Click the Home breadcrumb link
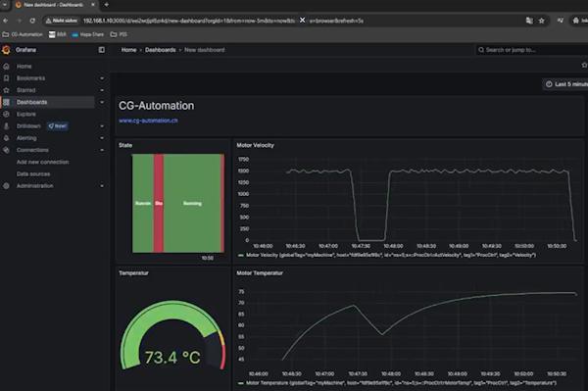The height and width of the screenshot is (391, 588). (129, 50)
